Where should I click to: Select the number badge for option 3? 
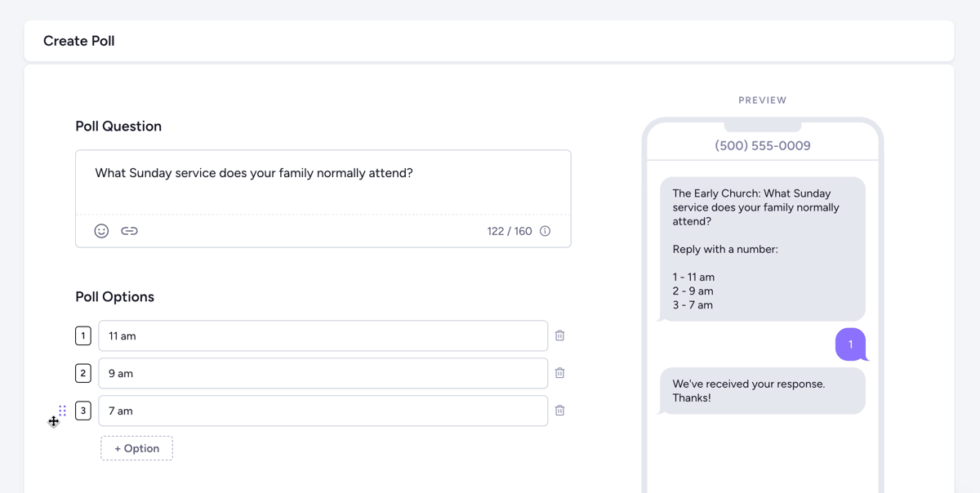[82, 411]
